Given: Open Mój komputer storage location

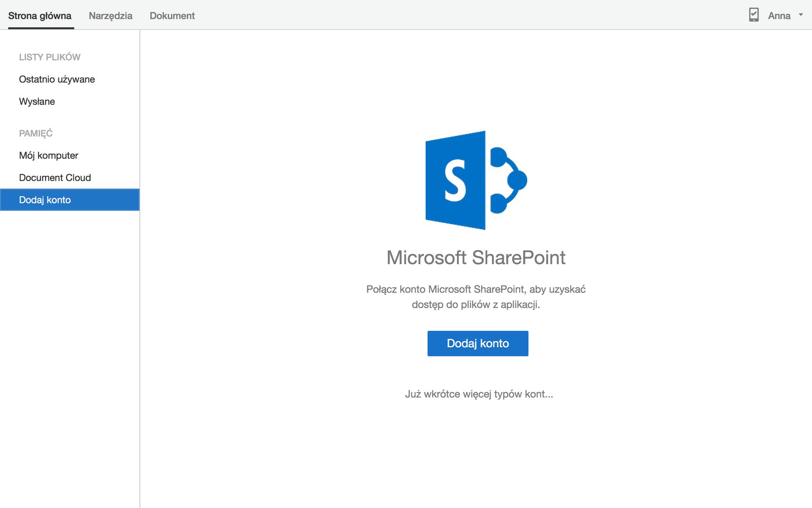Looking at the screenshot, I should click(x=70, y=155).
